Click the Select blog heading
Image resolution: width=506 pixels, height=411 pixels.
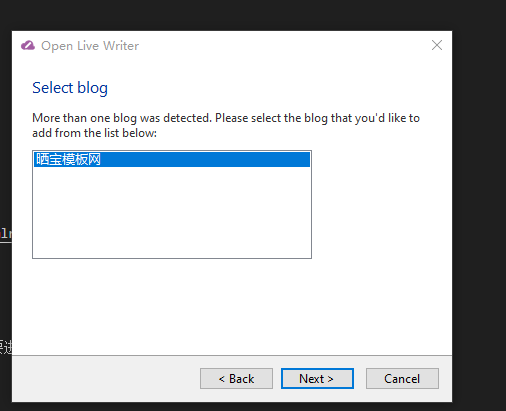[x=70, y=88]
